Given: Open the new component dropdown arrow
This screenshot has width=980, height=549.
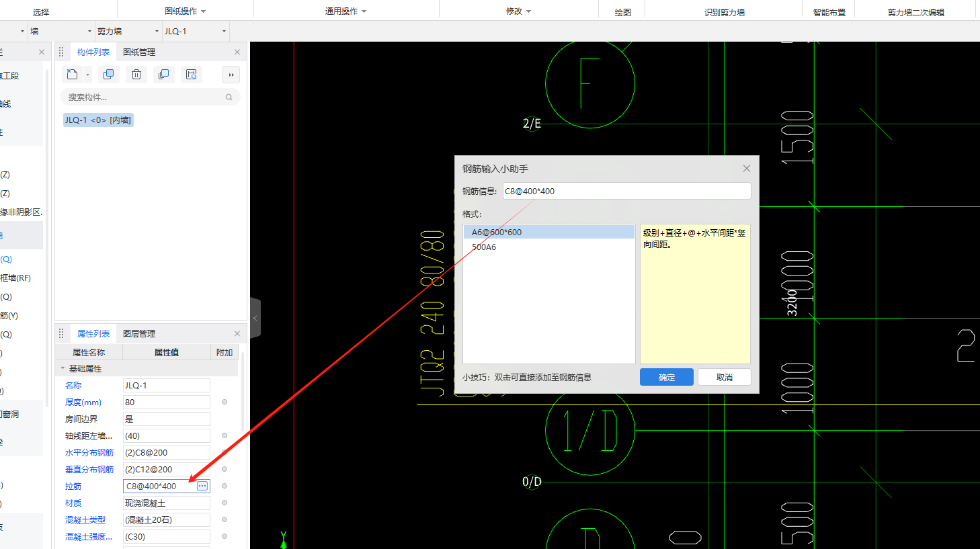Looking at the screenshot, I should click(x=87, y=75).
